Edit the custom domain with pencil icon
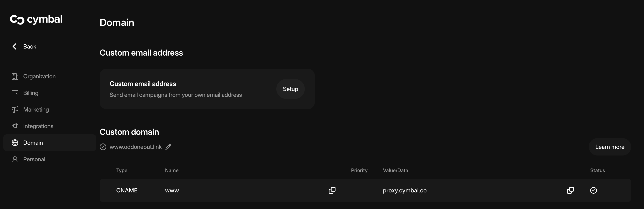Viewport: 644px width, 209px height. point(169,147)
